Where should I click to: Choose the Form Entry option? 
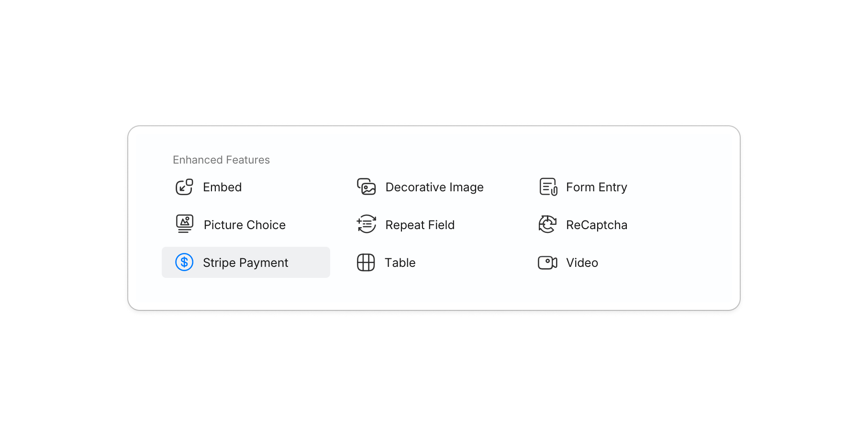click(596, 187)
